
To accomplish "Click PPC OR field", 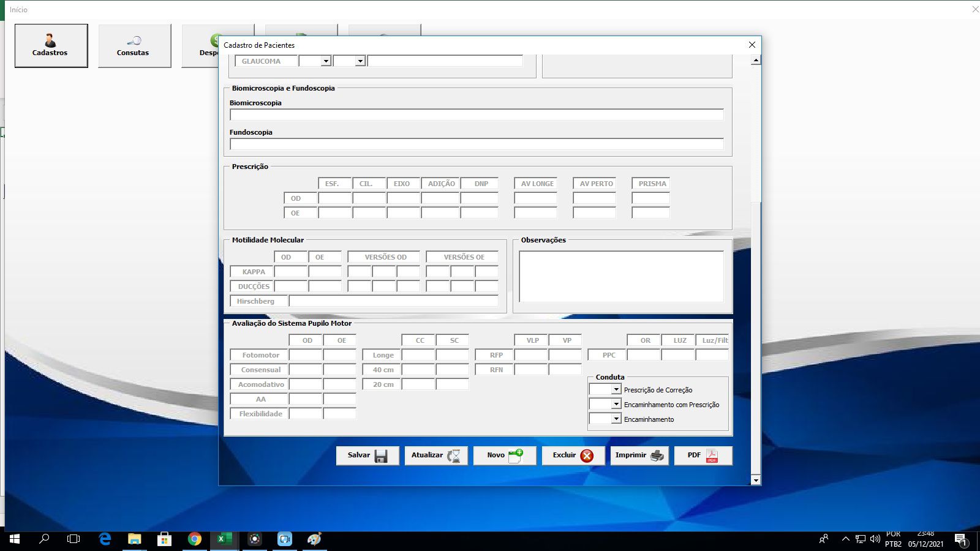I will (x=644, y=355).
